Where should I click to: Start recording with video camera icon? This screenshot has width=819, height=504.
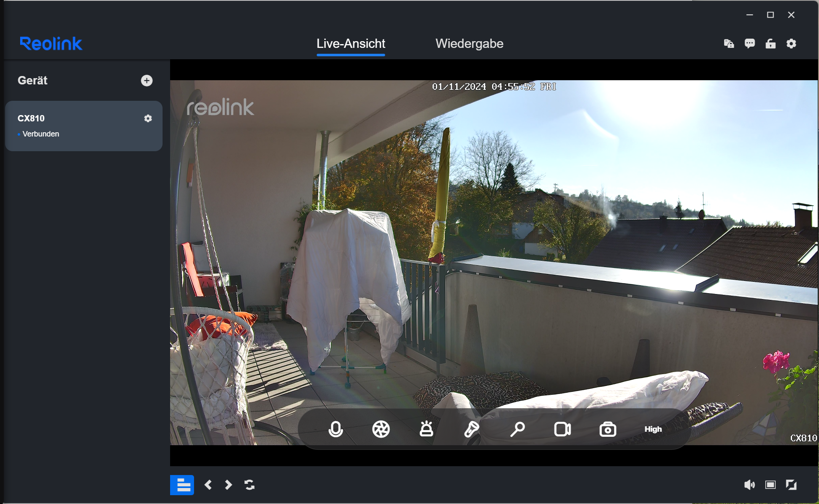point(562,429)
